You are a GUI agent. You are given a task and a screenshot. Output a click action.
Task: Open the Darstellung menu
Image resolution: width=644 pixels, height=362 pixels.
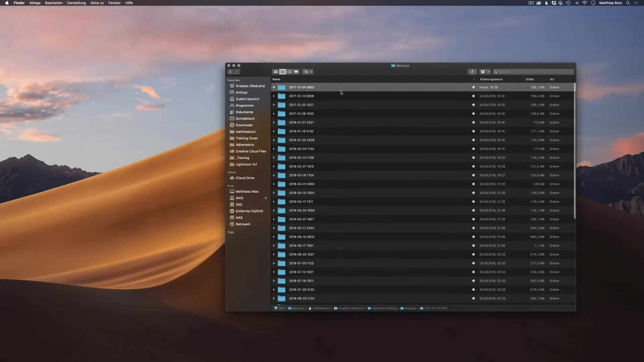pyautogui.click(x=76, y=3)
